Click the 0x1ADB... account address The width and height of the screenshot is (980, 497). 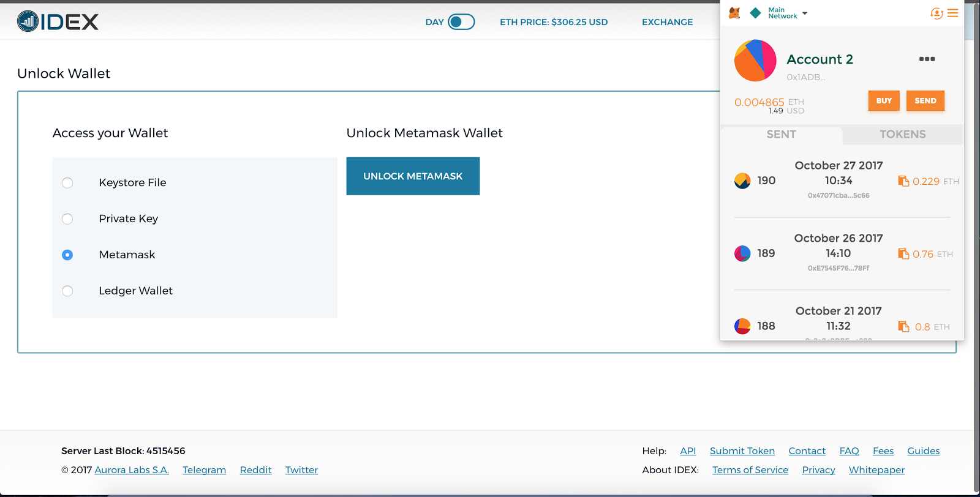point(805,77)
